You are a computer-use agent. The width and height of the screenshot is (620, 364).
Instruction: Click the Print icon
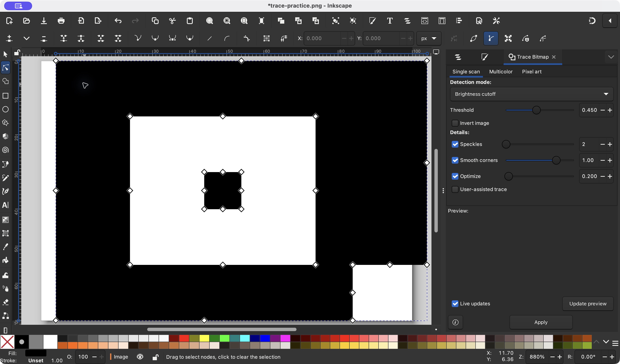click(x=61, y=21)
